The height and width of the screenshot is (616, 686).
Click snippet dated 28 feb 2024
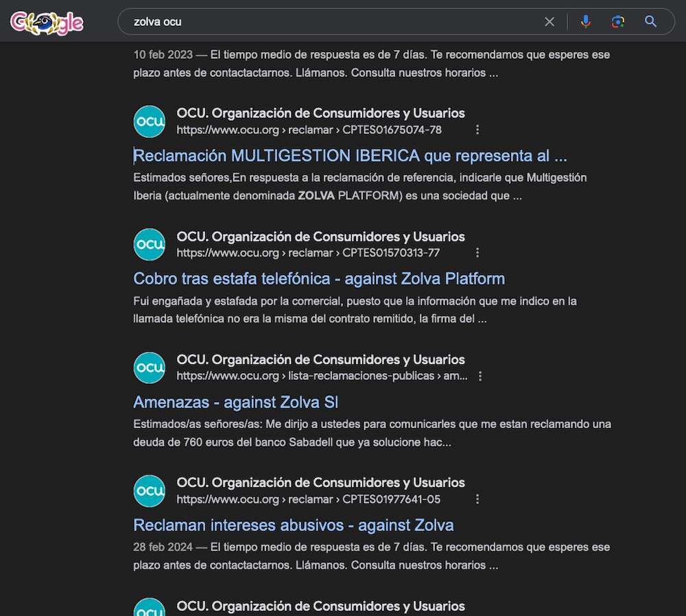(x=371, y=556)
